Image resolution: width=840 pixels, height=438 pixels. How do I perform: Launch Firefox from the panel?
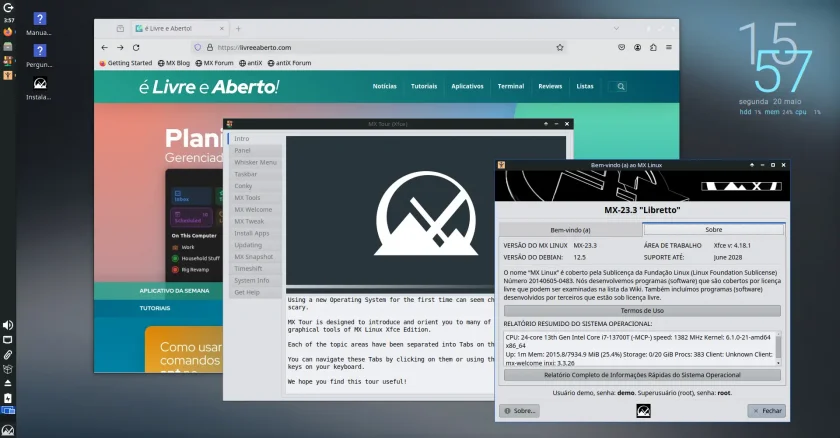coord(8,32)
